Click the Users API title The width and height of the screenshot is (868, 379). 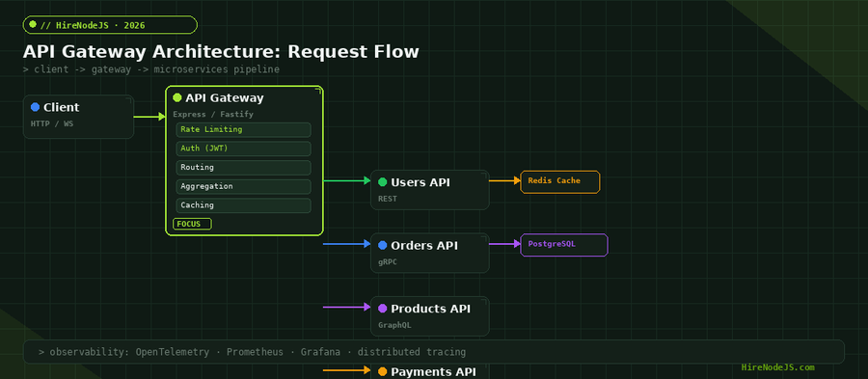420,182
